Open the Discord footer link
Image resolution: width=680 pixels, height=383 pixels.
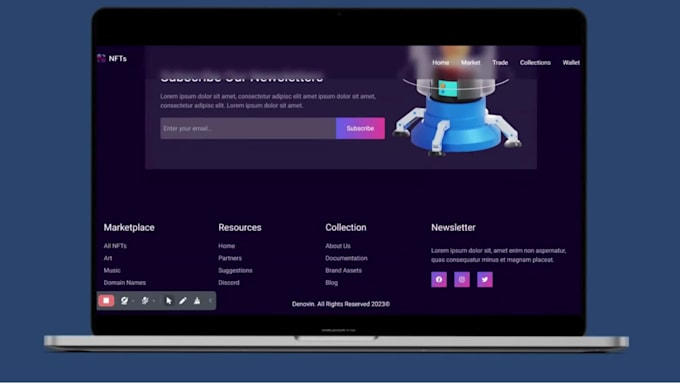[x=229, y=282]
